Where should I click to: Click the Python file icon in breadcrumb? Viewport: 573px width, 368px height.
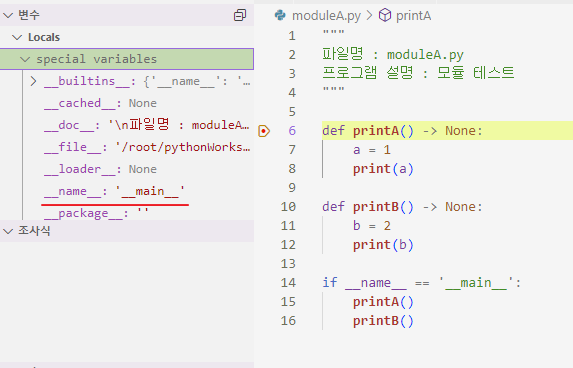280,15
